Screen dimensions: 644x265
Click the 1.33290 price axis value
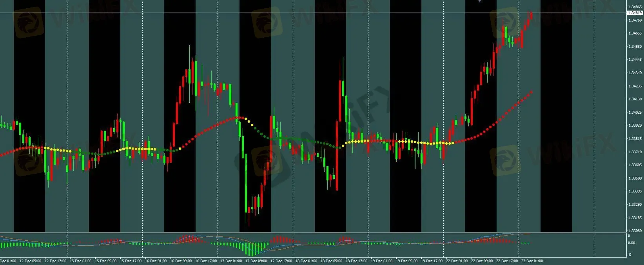point(635,205)
